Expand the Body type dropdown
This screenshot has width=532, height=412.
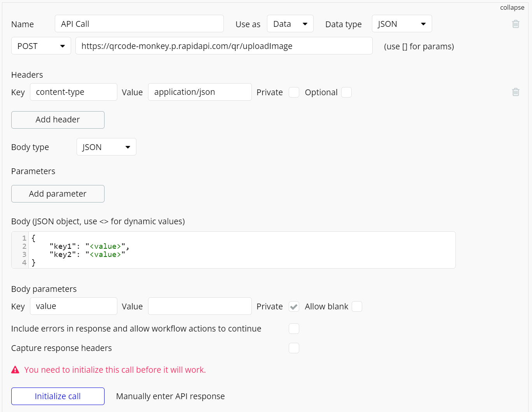[106, 147]
